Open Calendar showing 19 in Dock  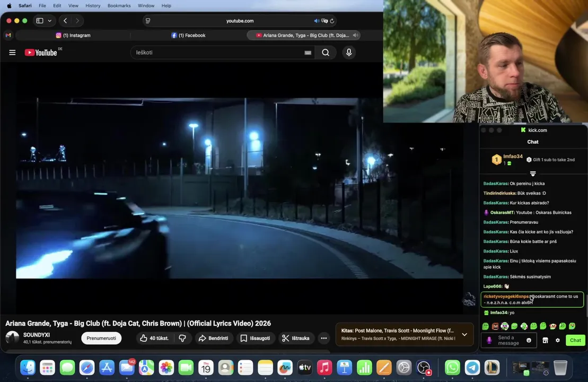coord(206,368)
